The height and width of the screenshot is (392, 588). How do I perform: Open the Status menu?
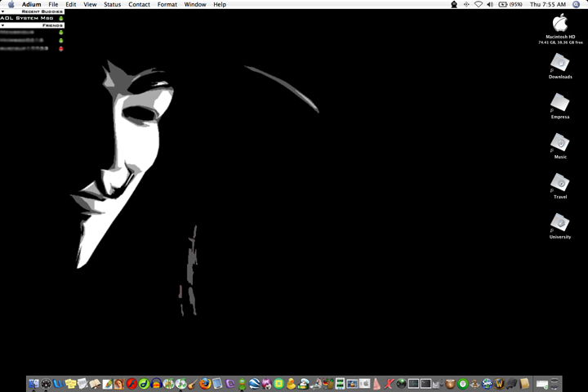point(113,5)
